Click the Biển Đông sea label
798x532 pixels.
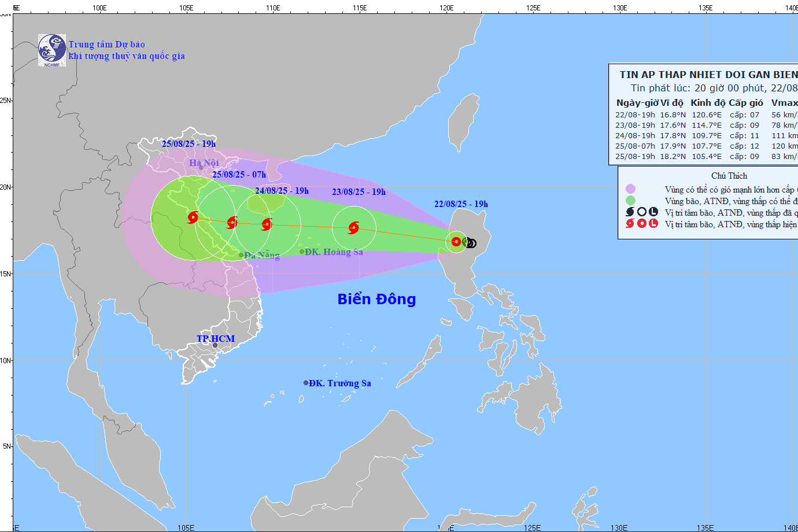coord(376,299)
